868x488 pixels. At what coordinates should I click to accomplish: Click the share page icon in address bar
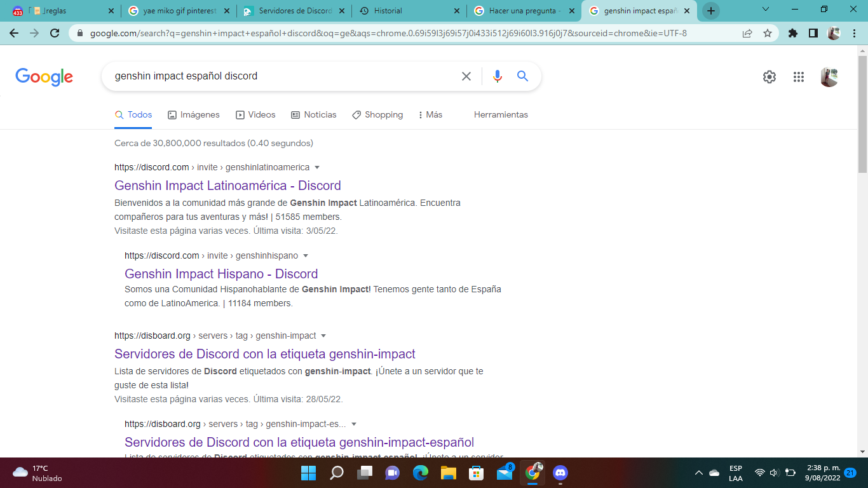747,33
